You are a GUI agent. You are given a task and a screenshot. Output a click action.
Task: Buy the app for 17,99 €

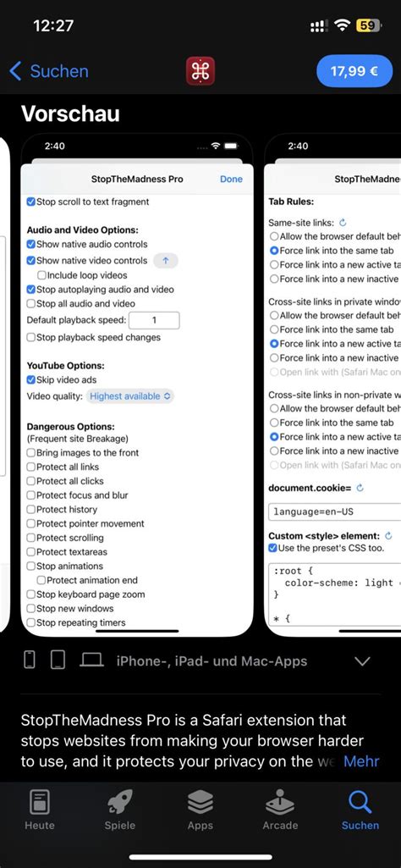point(354,71)
